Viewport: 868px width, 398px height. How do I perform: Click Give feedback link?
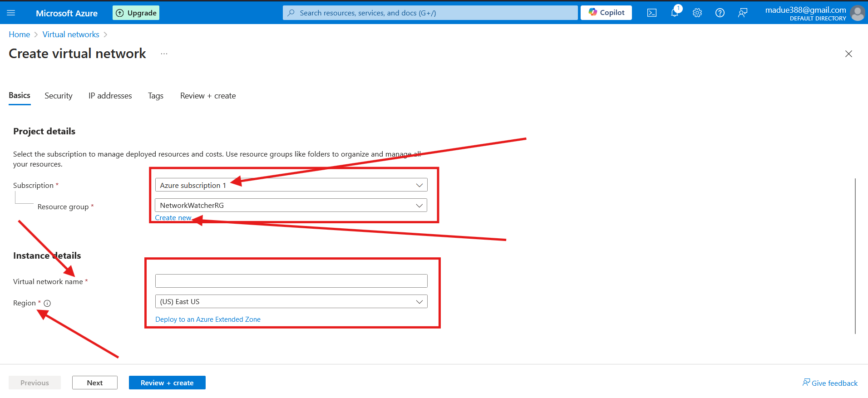tap(830, 383)
